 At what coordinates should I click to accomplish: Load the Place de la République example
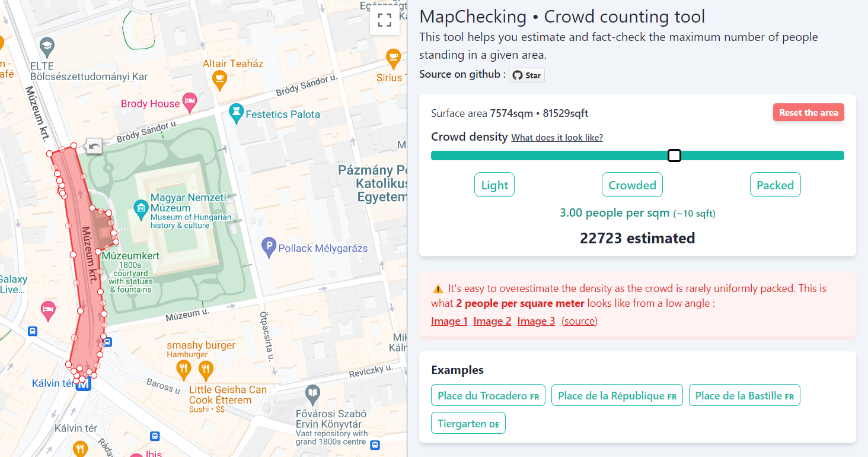[617, 396]
